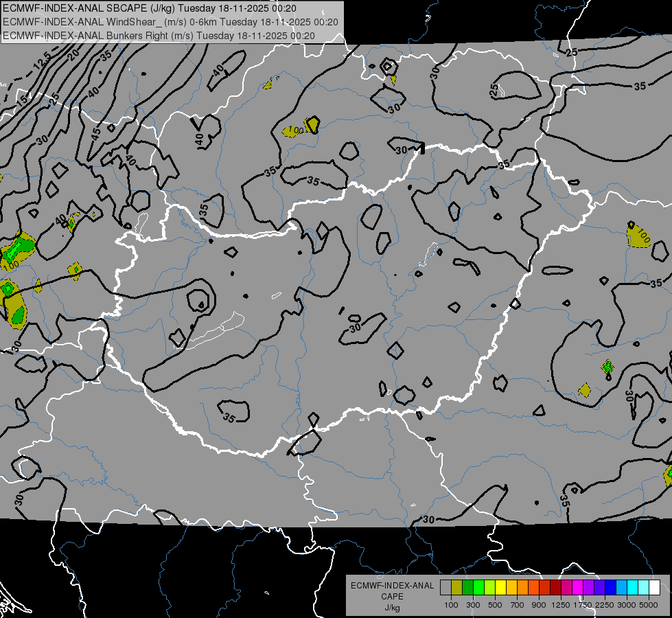Screen dimensions: 672x618
Task: Click the pure blue swatch in legend
Action: (x=611, y=588)
